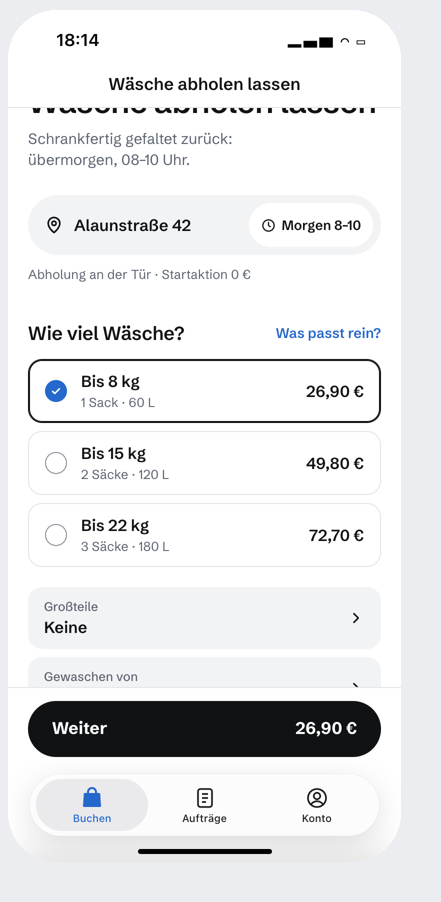Switch to the Konto tab
Viewport: 441px width, 902px height.
click(x=317, y=805)
